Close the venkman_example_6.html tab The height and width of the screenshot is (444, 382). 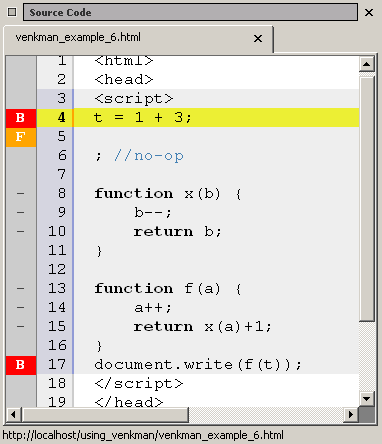point(258,39)
